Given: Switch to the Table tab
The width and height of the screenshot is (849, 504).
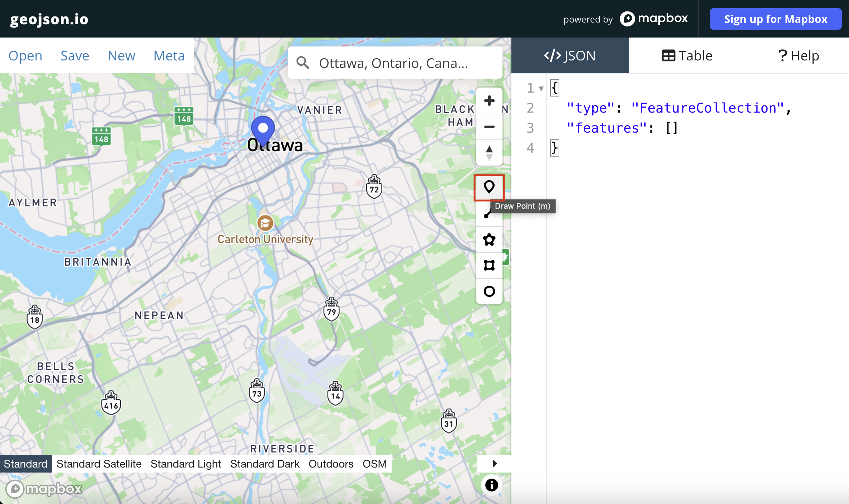Looking at the screenshot, I should 687,56.
